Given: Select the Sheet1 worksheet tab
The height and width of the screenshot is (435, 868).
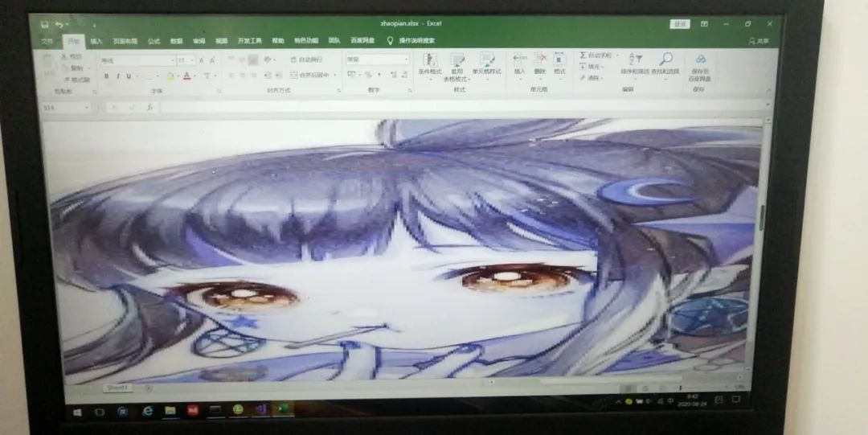Looking at the screenshot, I should (117, 388).
